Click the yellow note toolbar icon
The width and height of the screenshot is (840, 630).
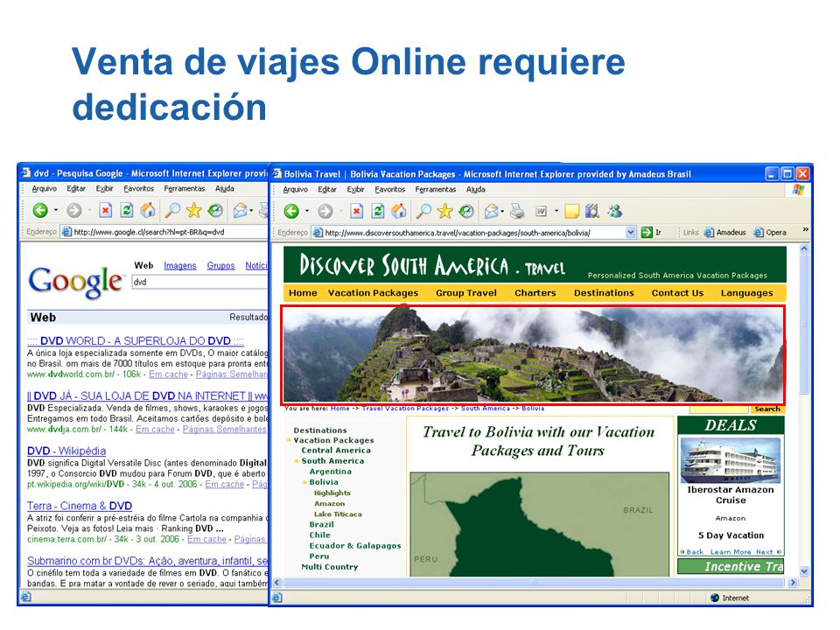click(x=572, y=212)
